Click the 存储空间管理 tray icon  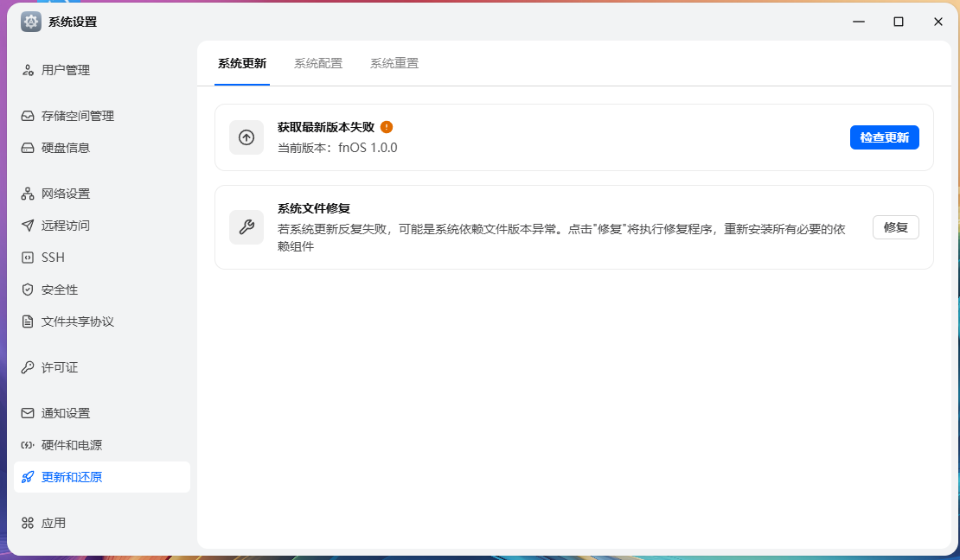(x=28, y=116)
